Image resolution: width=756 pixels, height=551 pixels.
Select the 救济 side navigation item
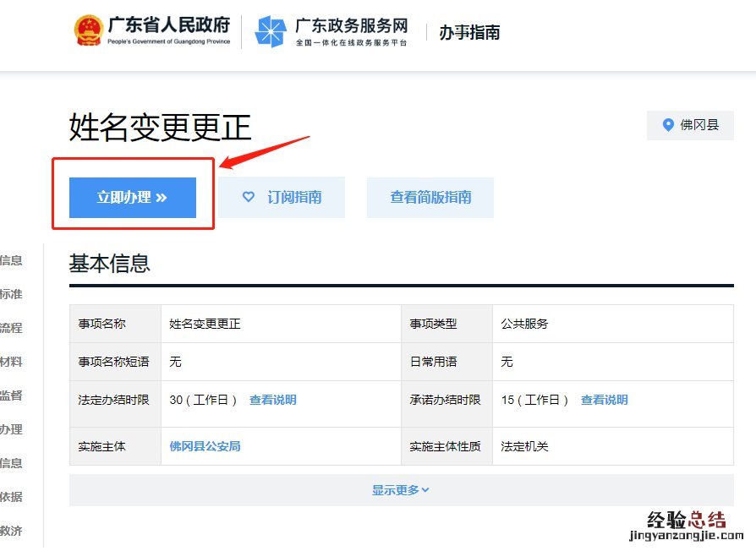(x=11, y=531)
